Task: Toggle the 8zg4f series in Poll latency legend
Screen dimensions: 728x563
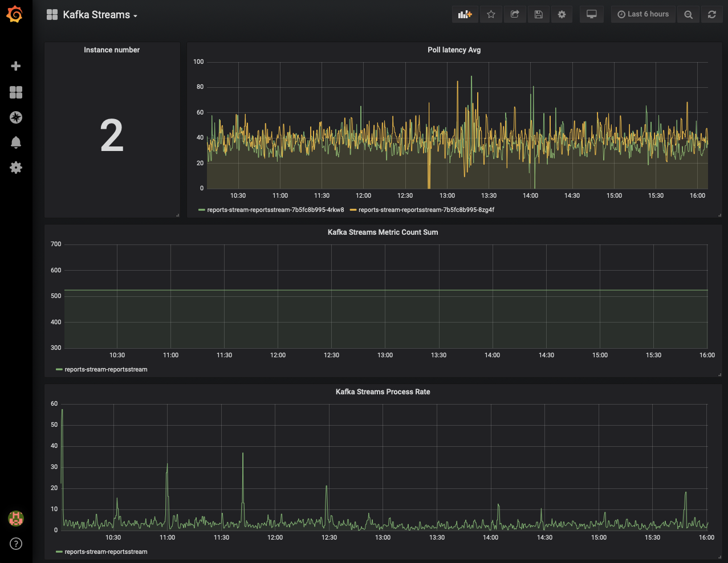Action: pyautogui.click(x=426, y=210)
